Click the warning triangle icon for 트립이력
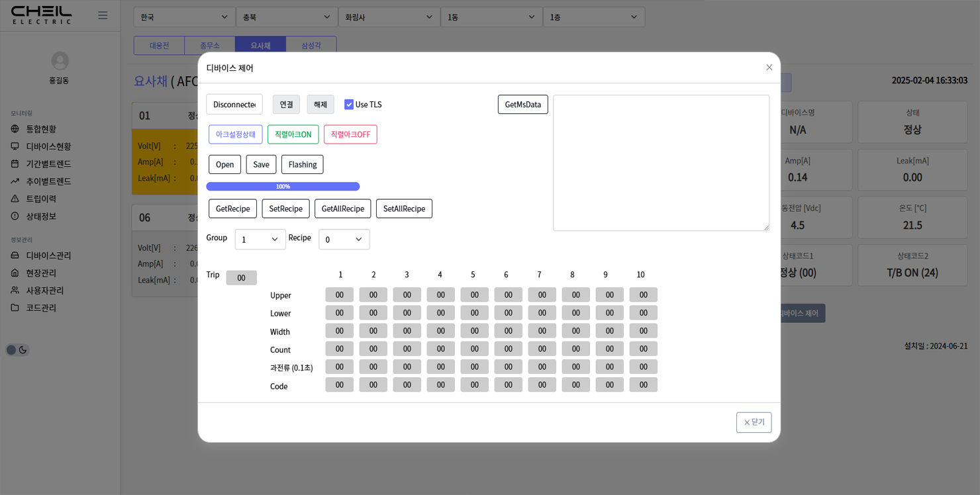 (x=15, y=199)
